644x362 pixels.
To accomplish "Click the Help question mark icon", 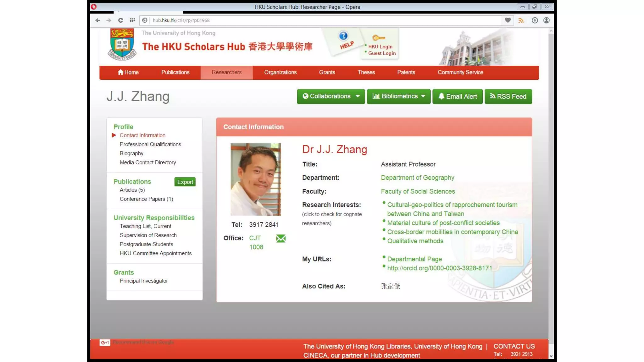I will (343, 36).
